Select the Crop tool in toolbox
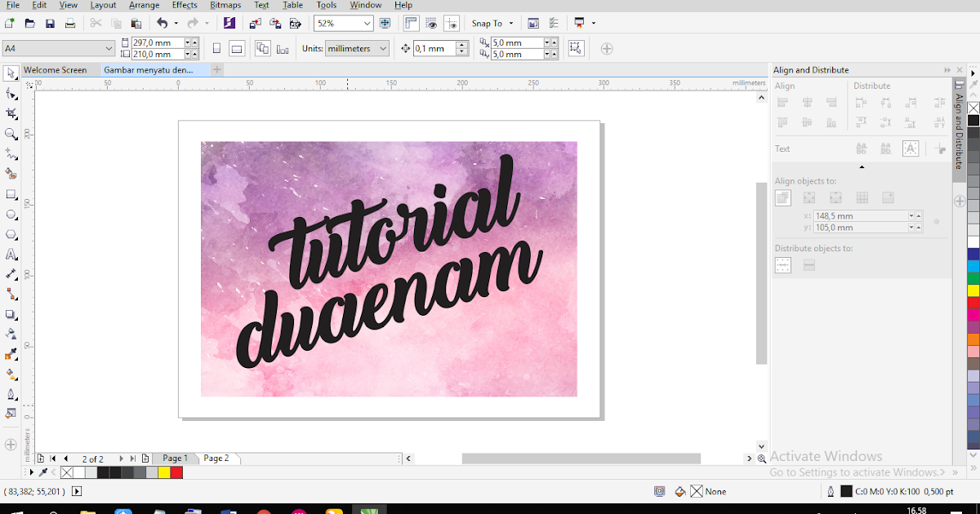980x514 pixels. tap(11, 113)
